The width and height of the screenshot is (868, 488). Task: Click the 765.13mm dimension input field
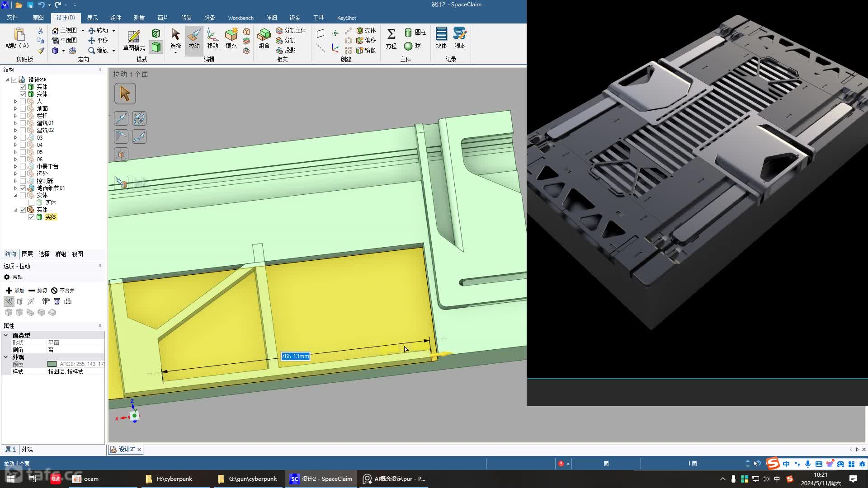point(295,357)
